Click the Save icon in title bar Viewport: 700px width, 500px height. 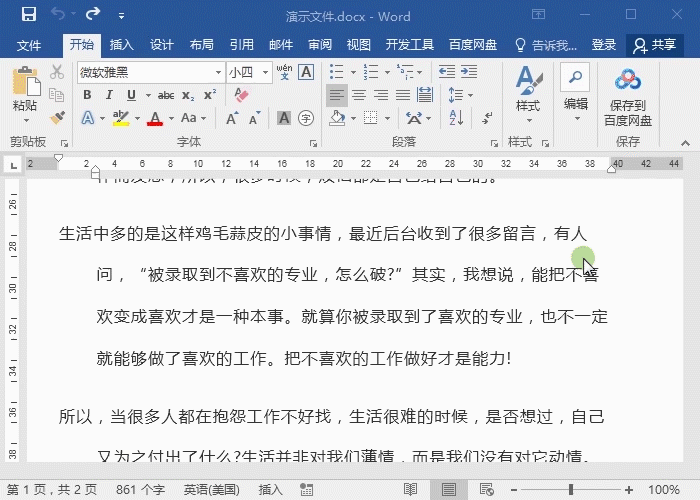pyautogui.click(x=28, y=15)
